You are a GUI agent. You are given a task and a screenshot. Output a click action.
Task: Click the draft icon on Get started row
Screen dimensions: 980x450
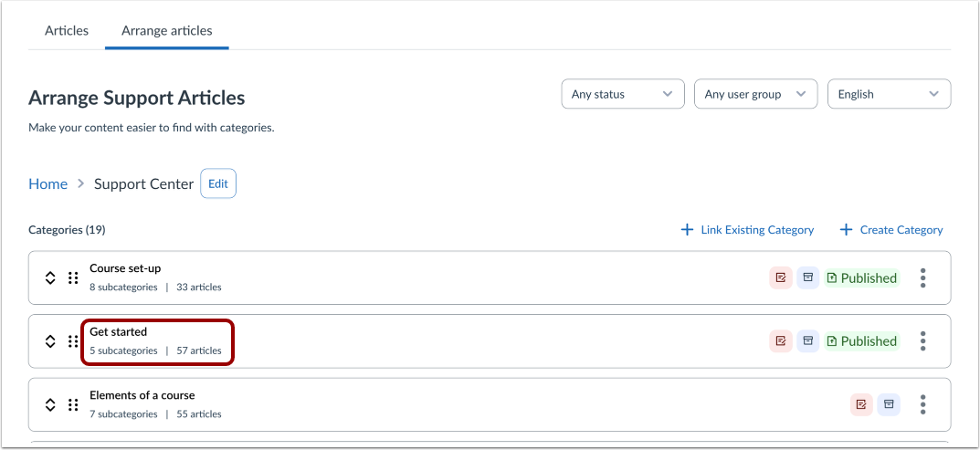781,340
